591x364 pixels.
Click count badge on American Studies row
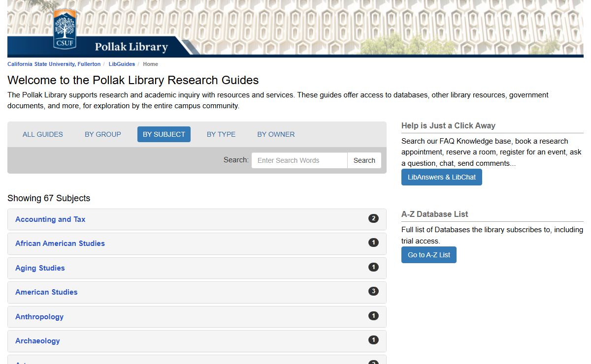(374, 291)
